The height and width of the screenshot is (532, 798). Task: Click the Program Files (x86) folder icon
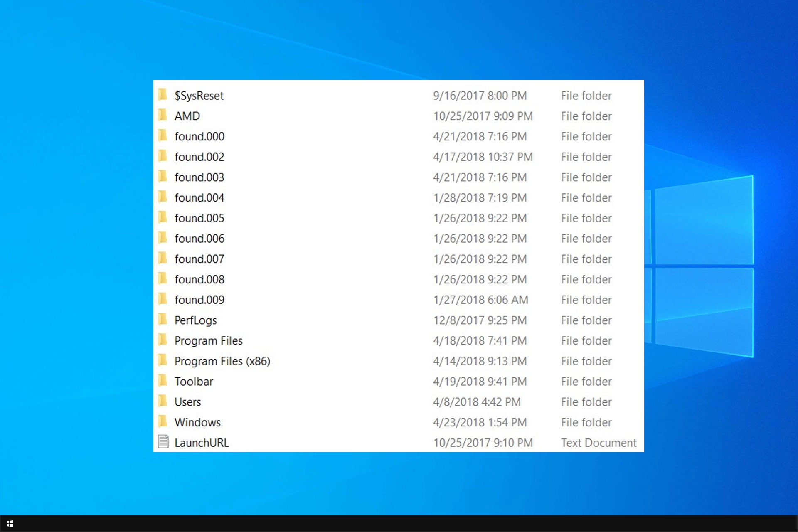coord(163,360)
